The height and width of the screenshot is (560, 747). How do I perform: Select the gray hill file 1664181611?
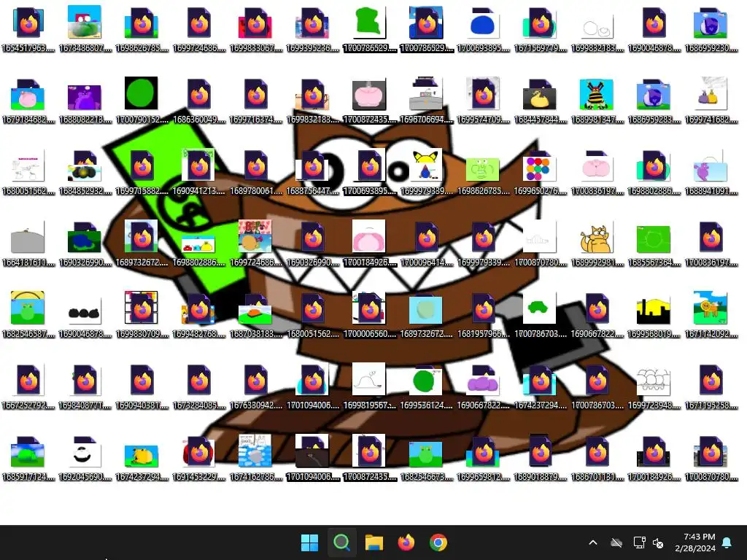pos(28,243)
